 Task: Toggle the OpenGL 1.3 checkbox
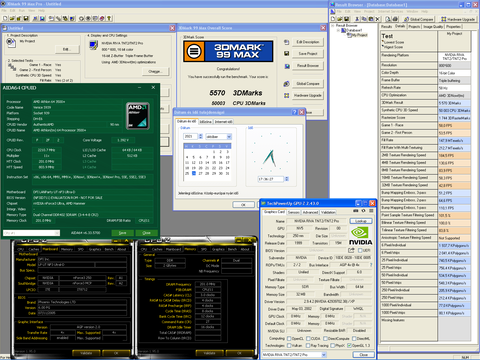click(x=349, y=345)
